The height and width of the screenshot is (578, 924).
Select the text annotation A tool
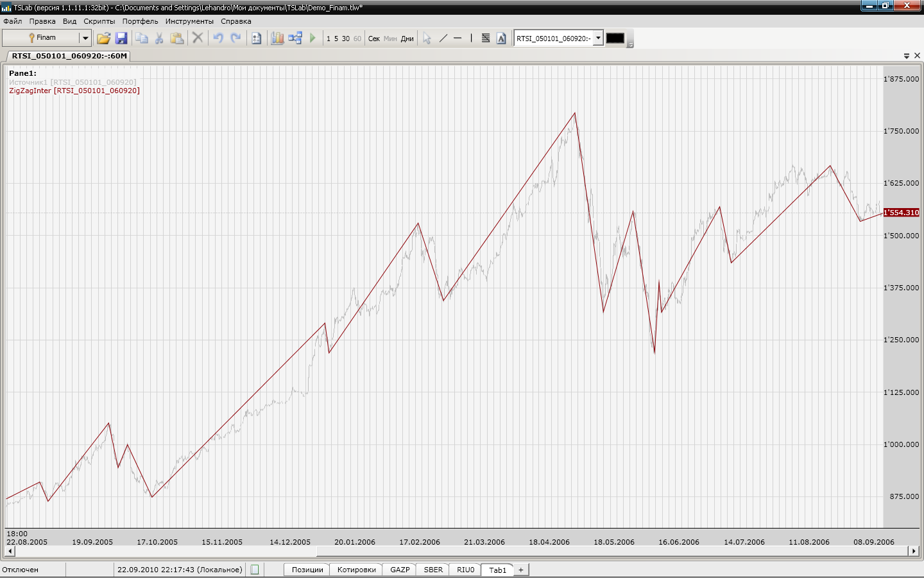502,39
